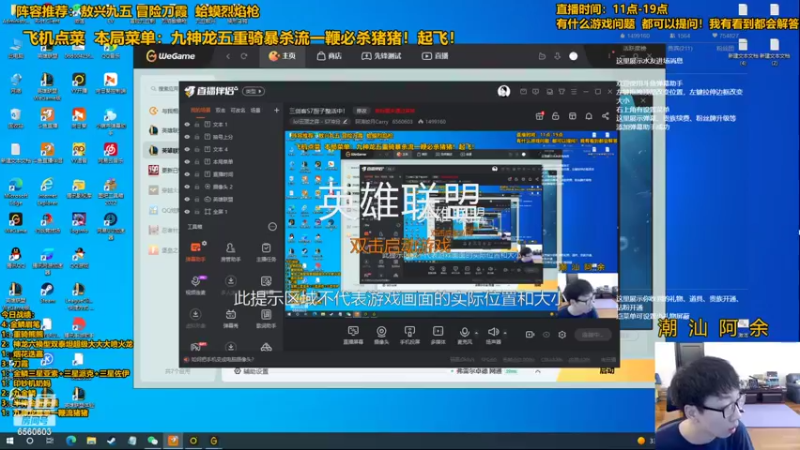Click WeGame's refresh icon
The width and height of the screenshot is (800, 450).
tap(243, 56)
